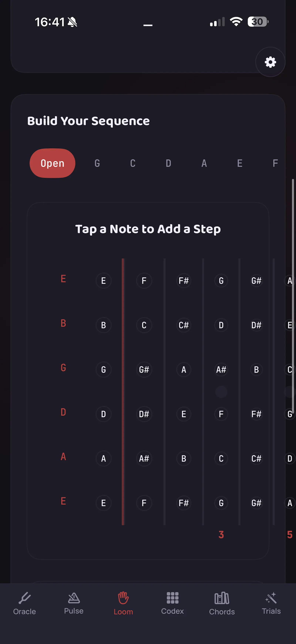Select the Loom hand icon tab
This screenshot has height=644, width=296.
[123, 603]
